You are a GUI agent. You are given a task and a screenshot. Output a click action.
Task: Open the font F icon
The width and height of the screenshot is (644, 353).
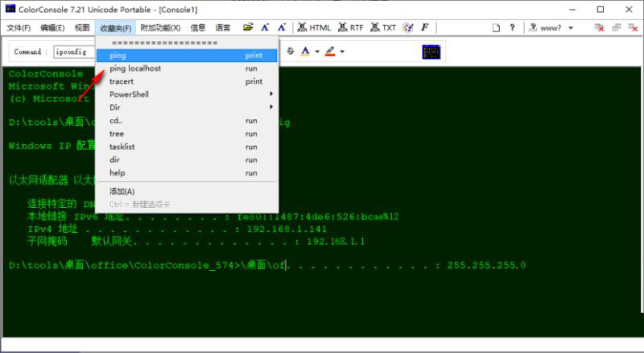425,27
